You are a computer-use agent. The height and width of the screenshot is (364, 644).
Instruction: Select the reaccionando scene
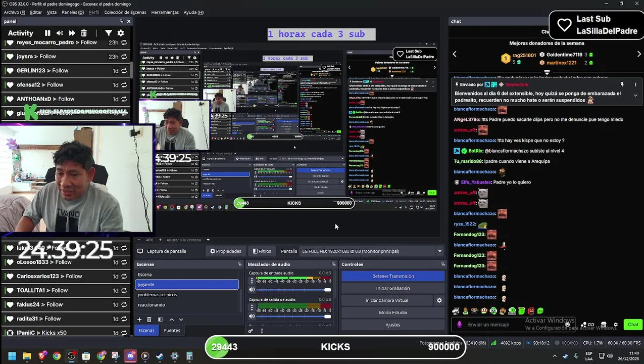[187, 305]
